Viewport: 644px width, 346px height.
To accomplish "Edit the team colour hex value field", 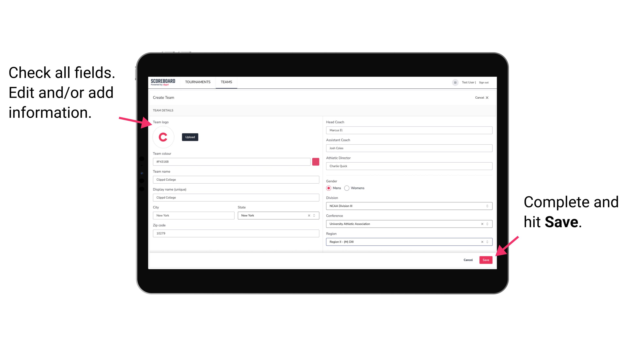I will click(x=232, y=161).
